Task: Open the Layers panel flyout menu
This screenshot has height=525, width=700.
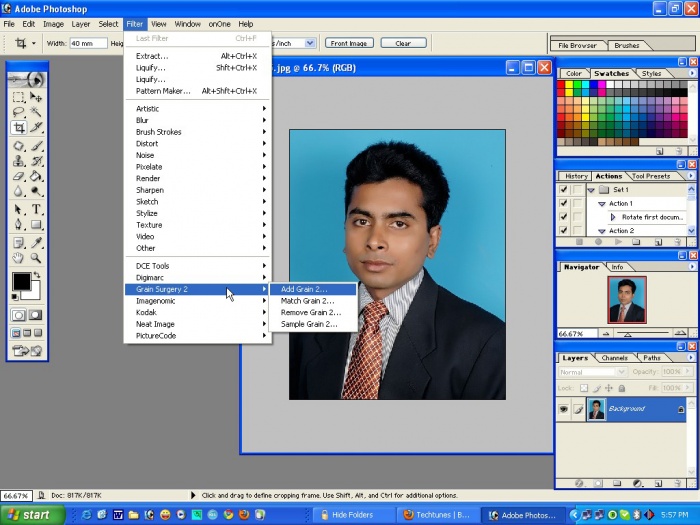Action: click(692, 358)
